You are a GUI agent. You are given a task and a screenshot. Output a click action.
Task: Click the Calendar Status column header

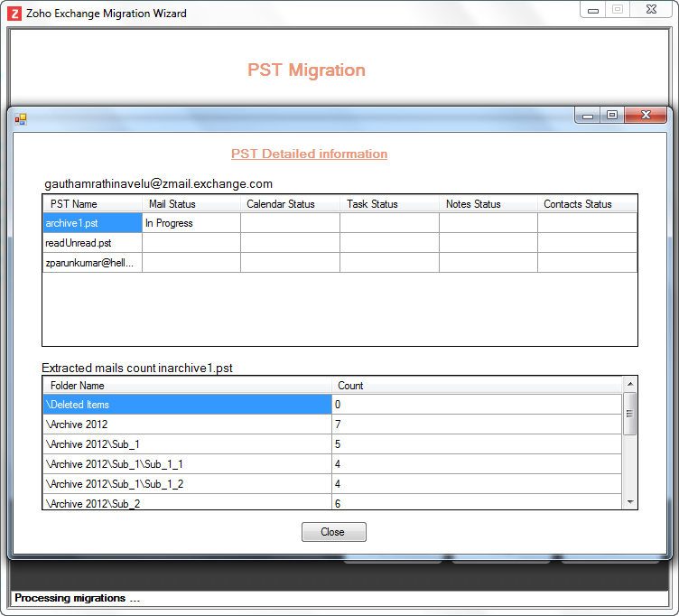tap(290, 204)
